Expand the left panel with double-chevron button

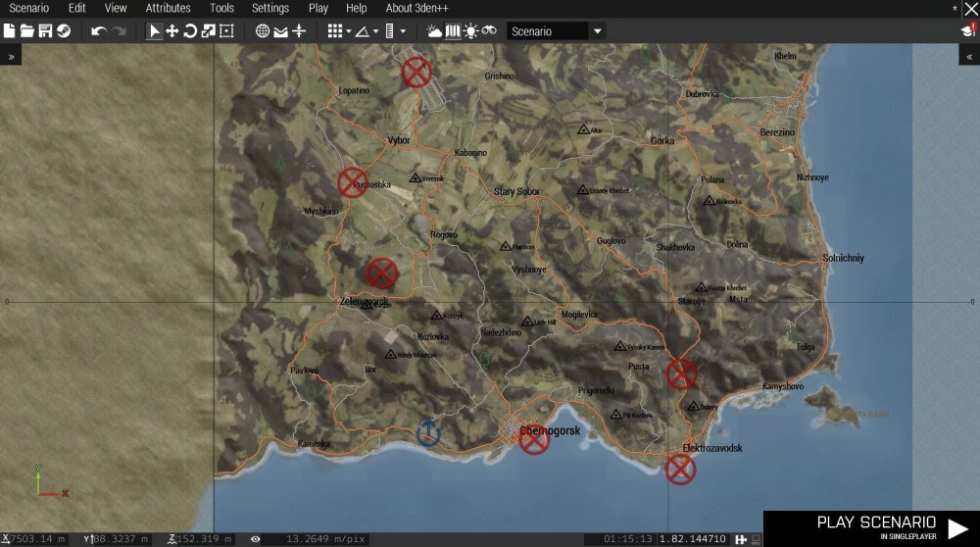click(11, 57)
